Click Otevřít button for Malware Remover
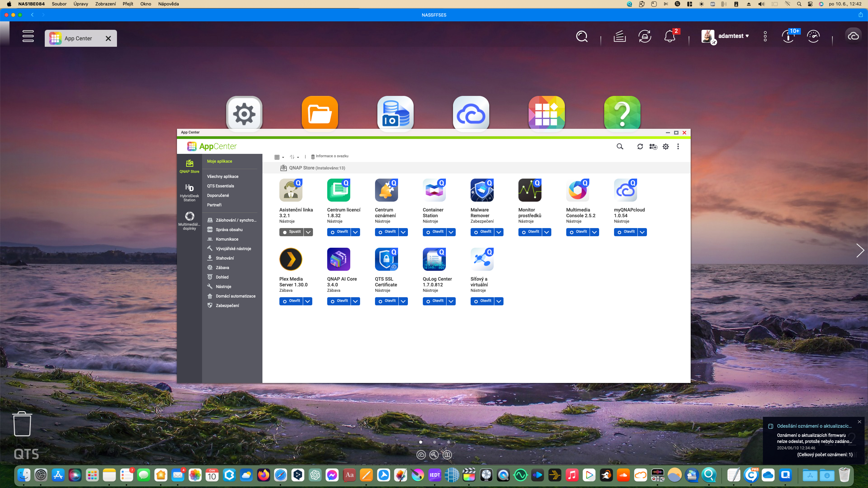 [x=482, y=232]
